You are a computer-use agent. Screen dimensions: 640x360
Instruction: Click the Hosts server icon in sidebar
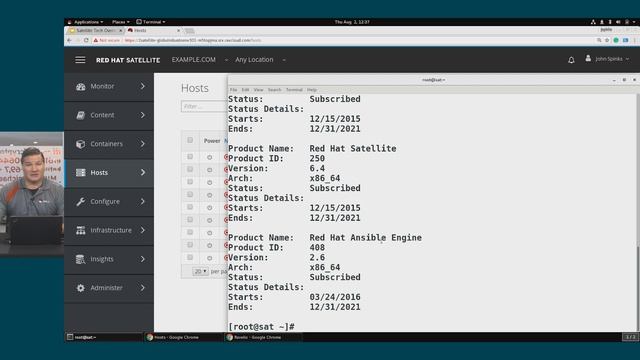coord(81,173)
